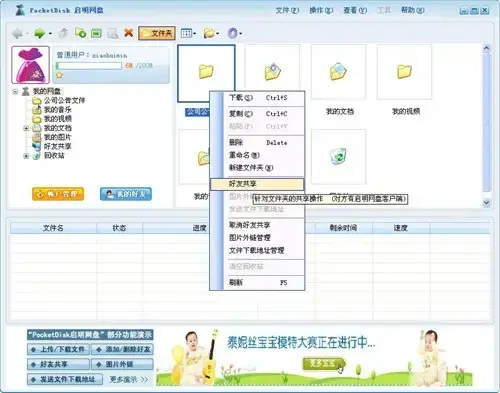Click the bottom 好友共享 demo button
500x393 pixels.
(x=58, y=364)
